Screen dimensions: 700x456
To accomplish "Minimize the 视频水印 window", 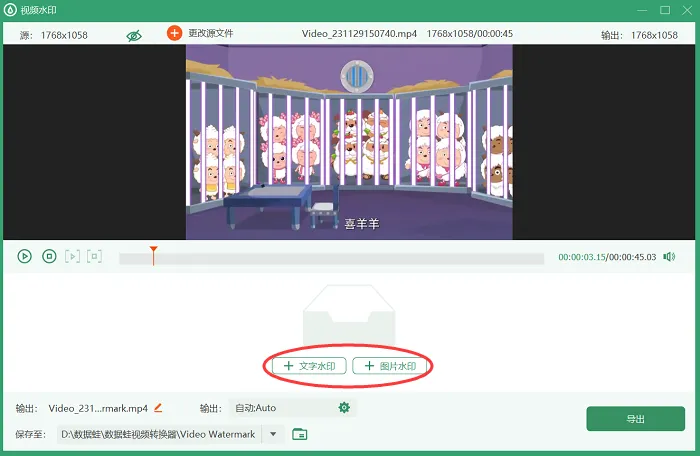I will (642, 10).
